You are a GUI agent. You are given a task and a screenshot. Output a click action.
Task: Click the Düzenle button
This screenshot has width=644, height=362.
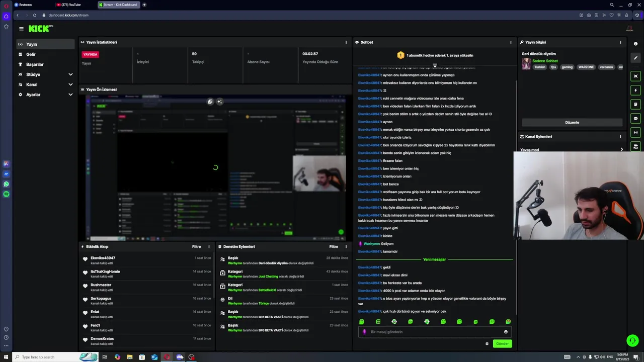[572, 122]
